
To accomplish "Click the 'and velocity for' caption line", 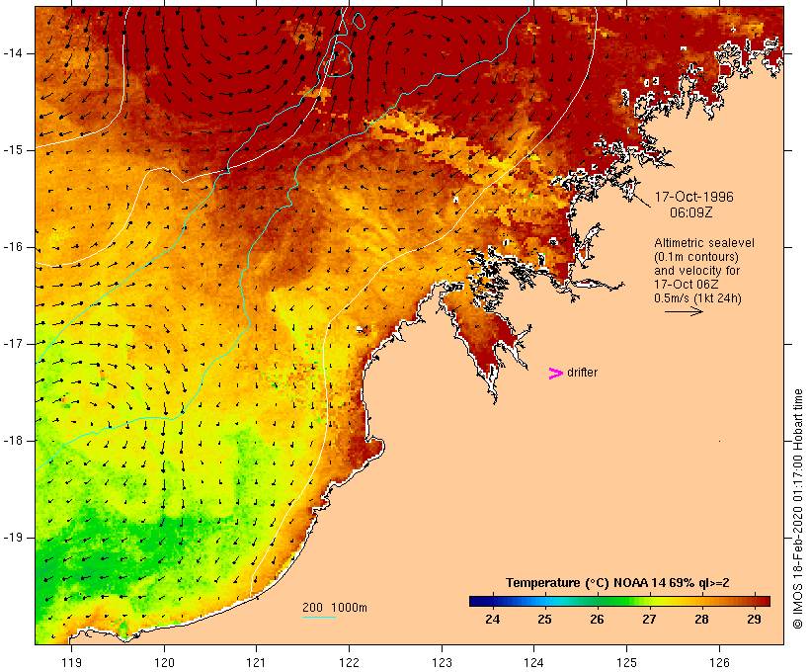I will coord(696,271).
